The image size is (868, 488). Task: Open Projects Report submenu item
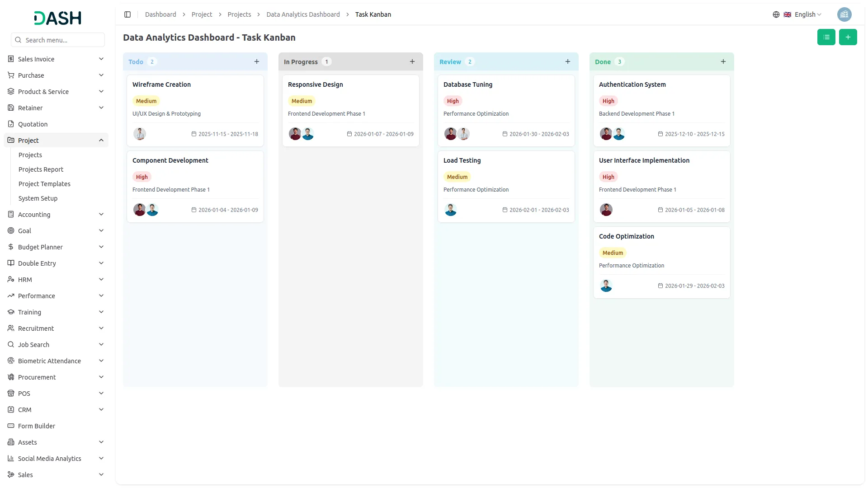[x=41, y=169]
